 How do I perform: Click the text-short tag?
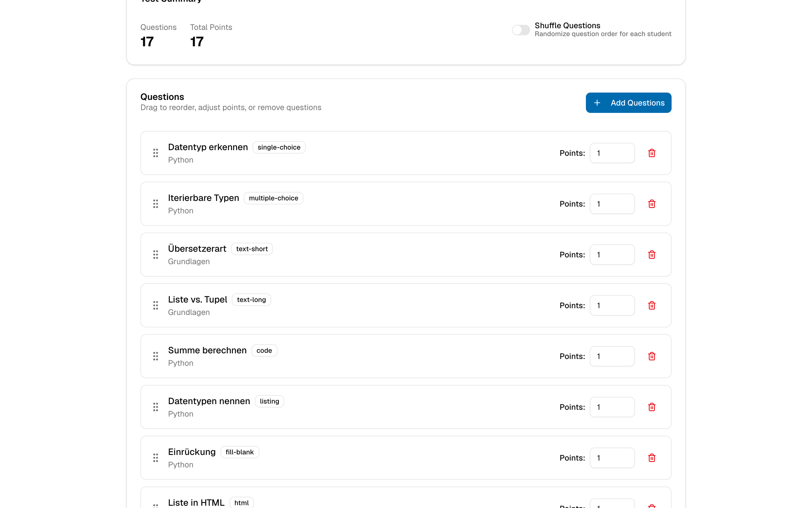(252, 249)
